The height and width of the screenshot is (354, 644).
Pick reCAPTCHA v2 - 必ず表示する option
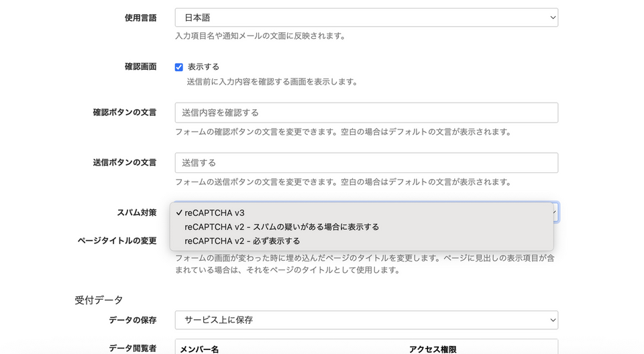tap(242, 241)
